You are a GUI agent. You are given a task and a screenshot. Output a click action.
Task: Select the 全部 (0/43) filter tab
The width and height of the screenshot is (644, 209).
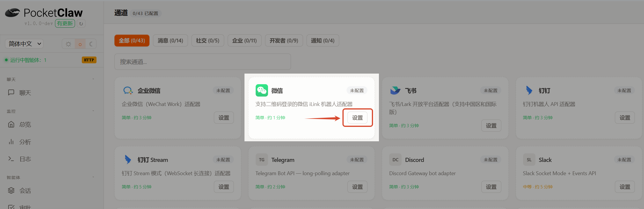pos(132,41)
